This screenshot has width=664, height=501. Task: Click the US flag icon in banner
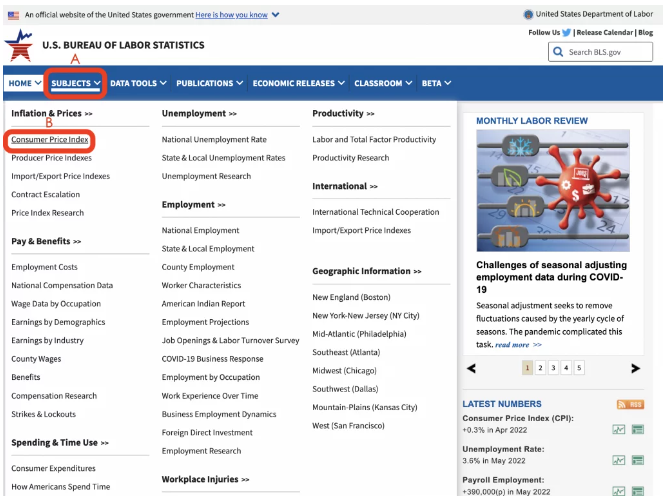coord(14,15)
